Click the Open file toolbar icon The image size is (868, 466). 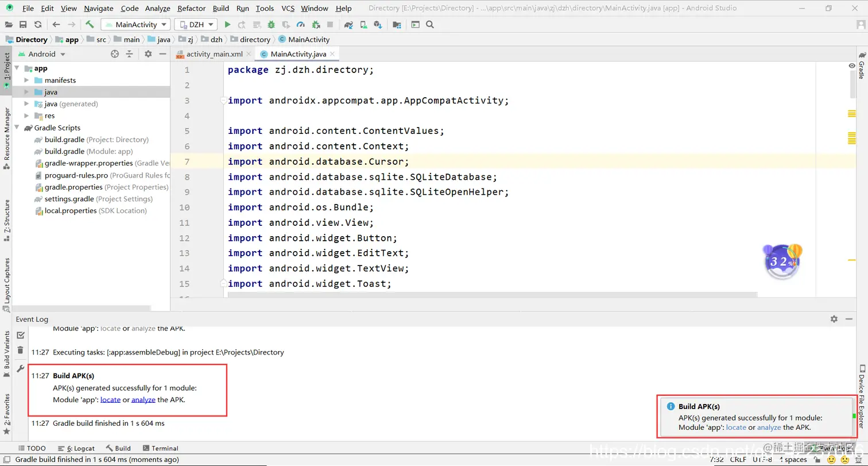[x=9, y=25]
